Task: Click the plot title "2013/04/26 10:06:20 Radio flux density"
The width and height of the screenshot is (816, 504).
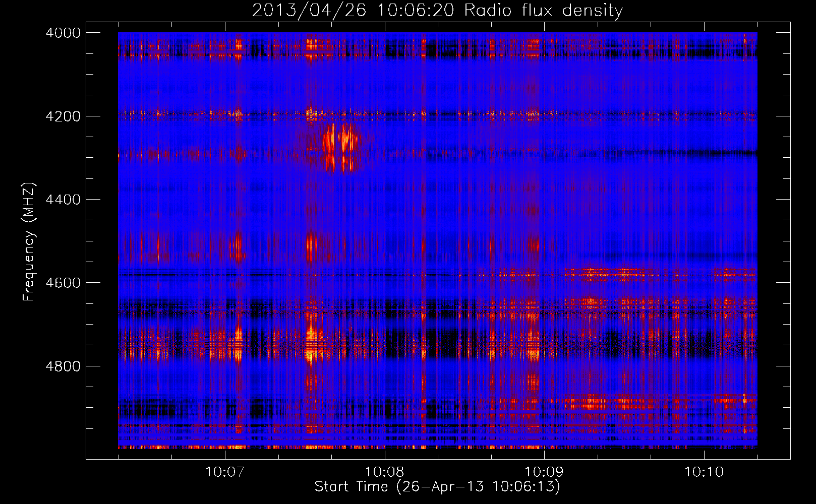Action: (437, 10)
